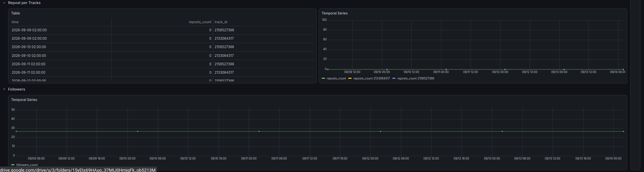Open the Followers Temporal Series panel title
The image size is (644, 172).
click(24, 100)
